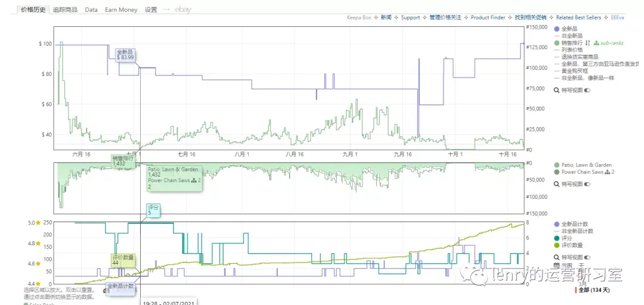Open the Product Finder link

coord(488,18)
